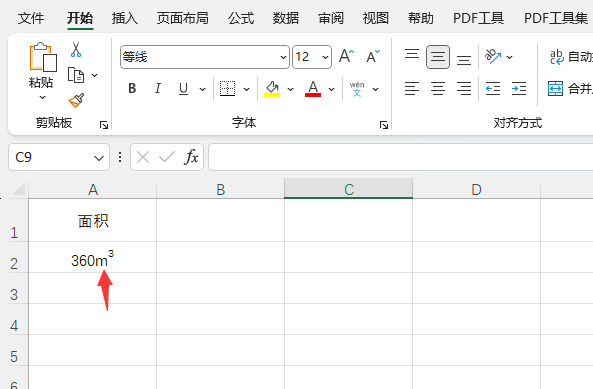Screen dimensions: 593x389
Task: Click the wrap text button
Action: 570,57
